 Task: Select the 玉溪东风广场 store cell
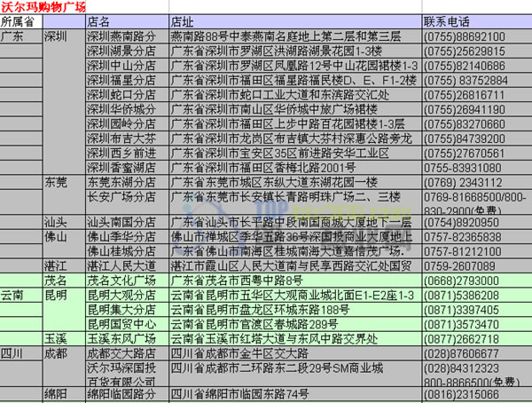coord(121,338)
